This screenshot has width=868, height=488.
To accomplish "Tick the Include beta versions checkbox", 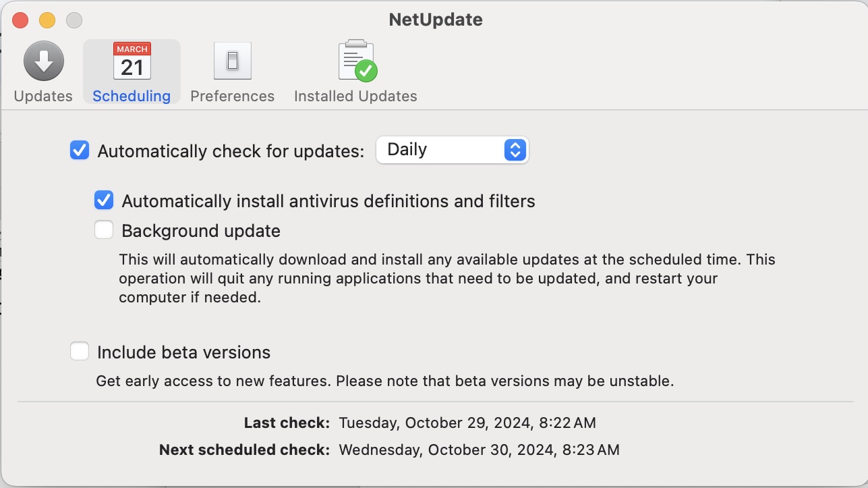I will pos(80,352).
